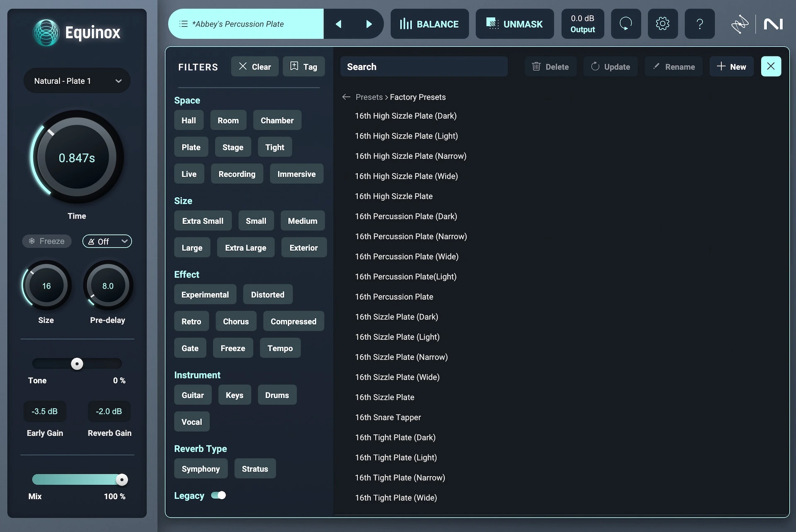The height and width of the screenshot is (532, 796).
Task: Toggle the Legacy switch
Action: coord(218,496)
